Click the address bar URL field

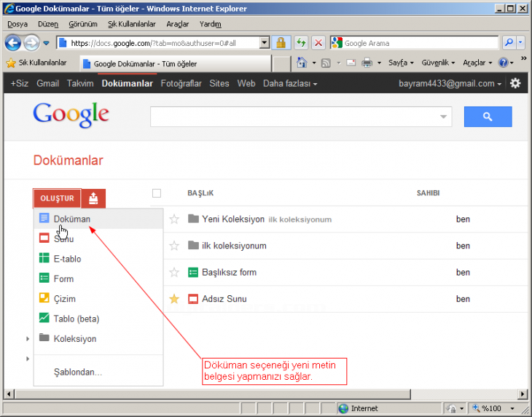(157, 43)
